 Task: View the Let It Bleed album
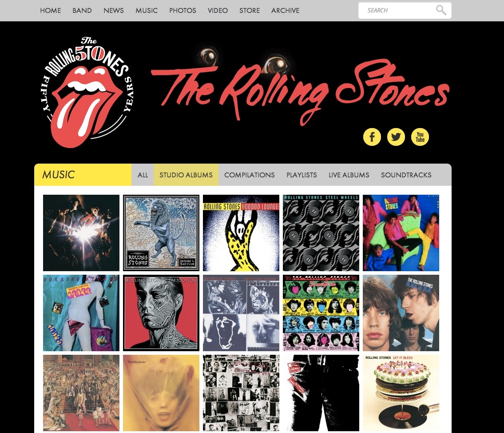pyautogui.click(x=401, y=393)
